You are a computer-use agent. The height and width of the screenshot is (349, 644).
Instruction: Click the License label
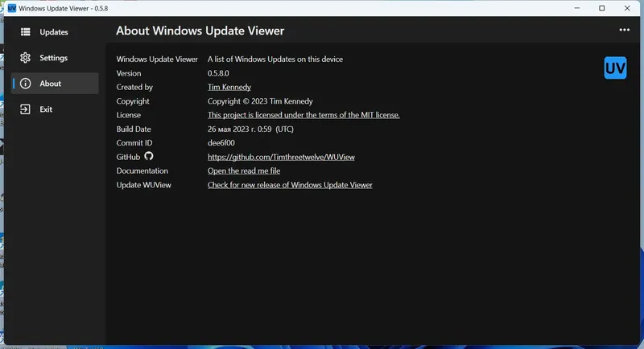point(129,115)
